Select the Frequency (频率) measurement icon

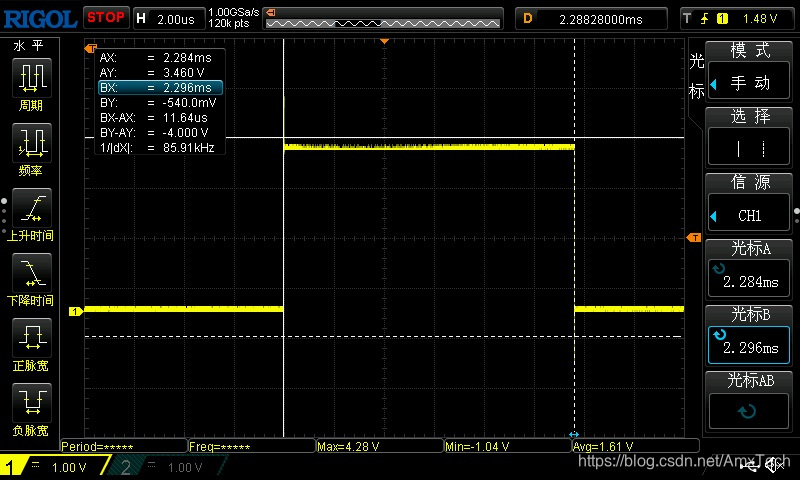[x=32, y=142]
